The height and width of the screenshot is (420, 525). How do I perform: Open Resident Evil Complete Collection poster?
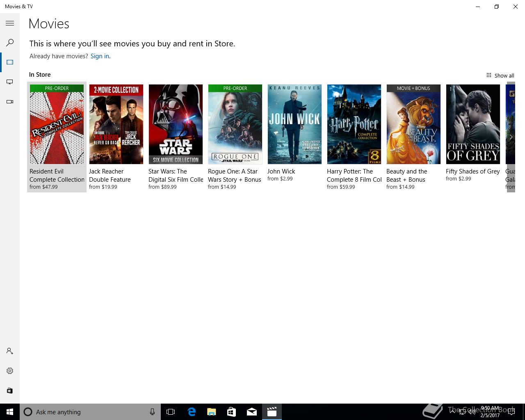click(57, 124)
